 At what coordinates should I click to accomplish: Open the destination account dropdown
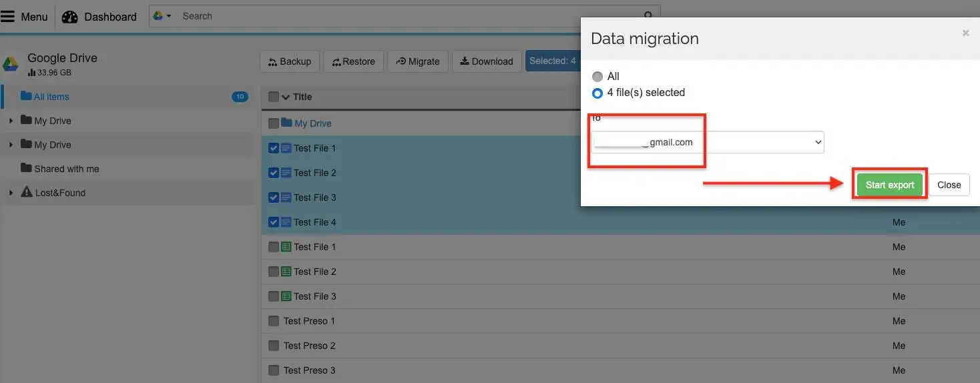pos(707,142)
